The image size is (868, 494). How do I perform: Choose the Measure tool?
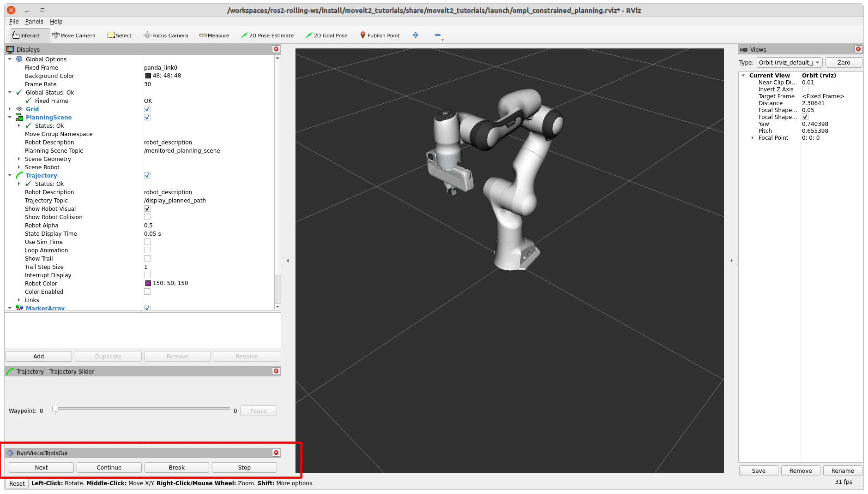pyautogui.click(x=214, y=36)
